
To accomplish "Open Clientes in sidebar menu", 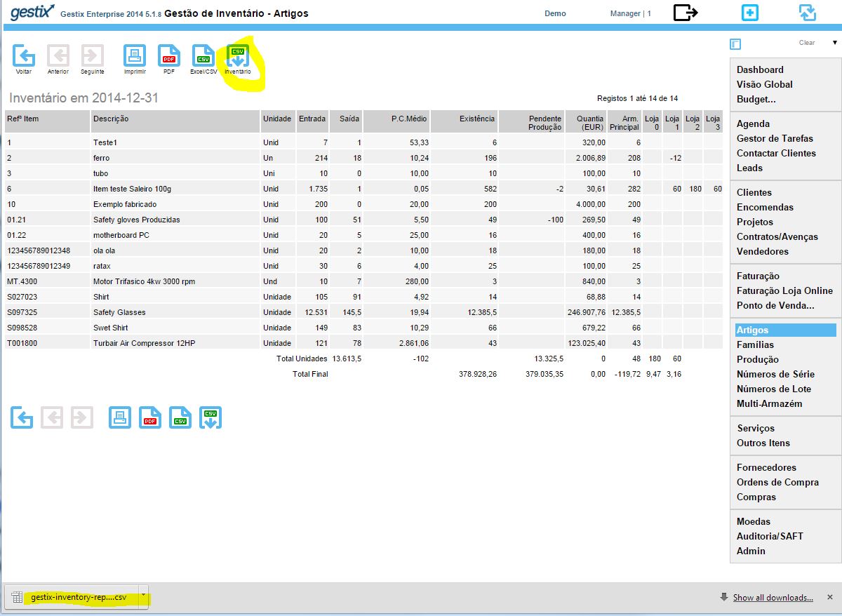I will (754, 192).
